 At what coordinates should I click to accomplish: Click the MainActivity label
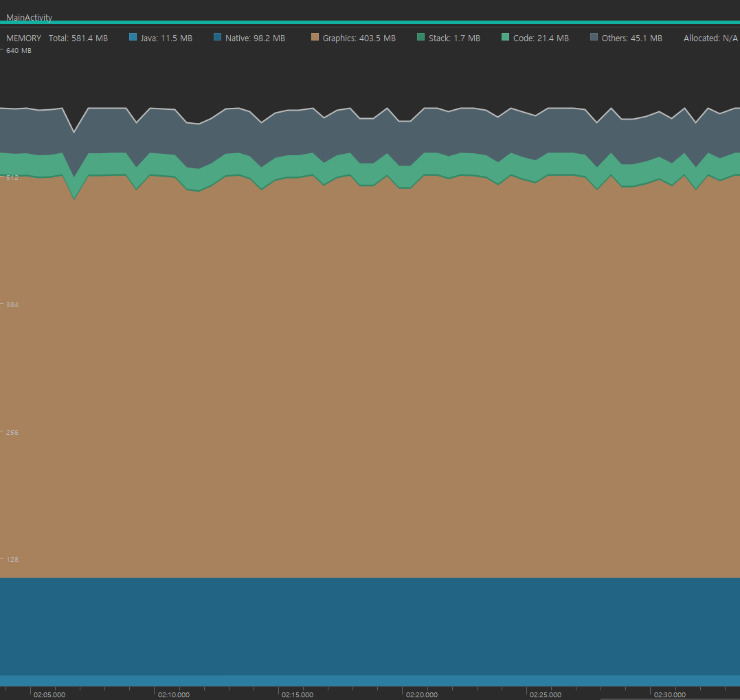30,17
